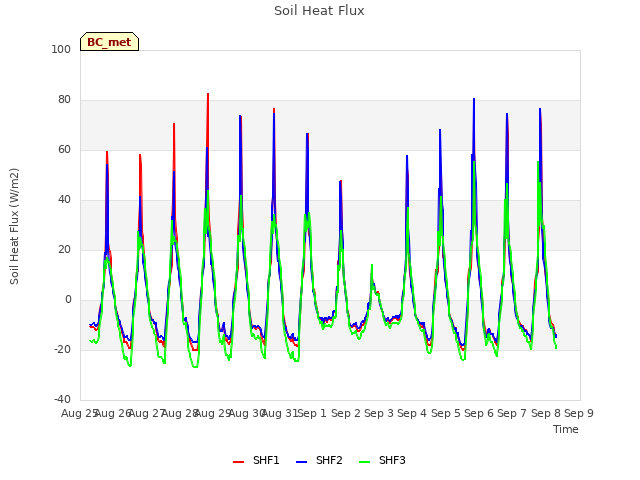Click the 40 y-axis tick label
Viewport: 640px width, 480px height.
pos(64,200)
